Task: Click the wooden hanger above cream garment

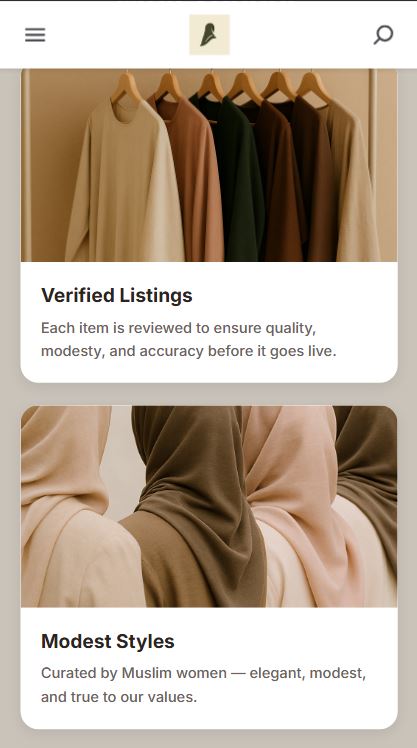Action: 126,87
